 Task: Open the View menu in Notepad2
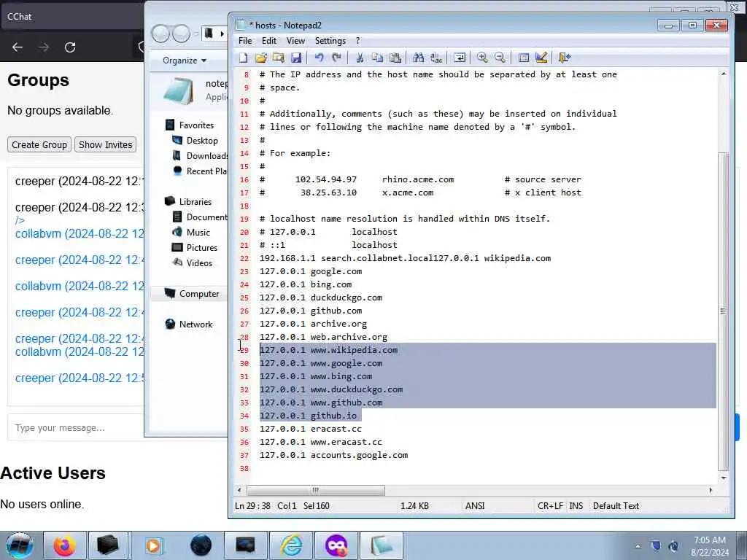tap(295, 41)
